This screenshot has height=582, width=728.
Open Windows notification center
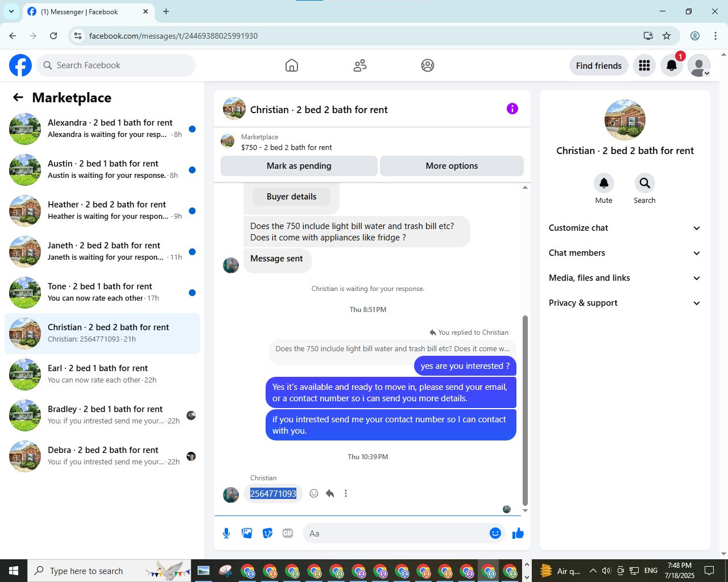pyautogui.click(x=709, y=571)
